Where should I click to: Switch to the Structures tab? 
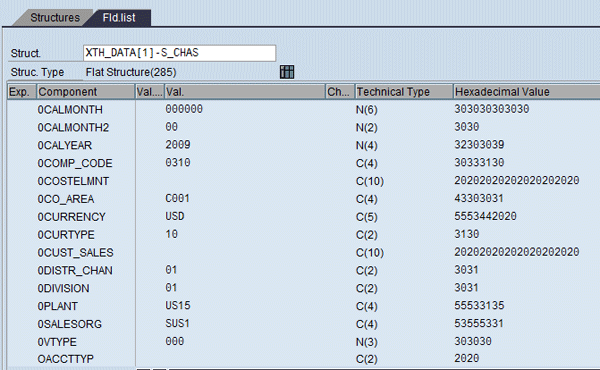click(x=55, y=18)
